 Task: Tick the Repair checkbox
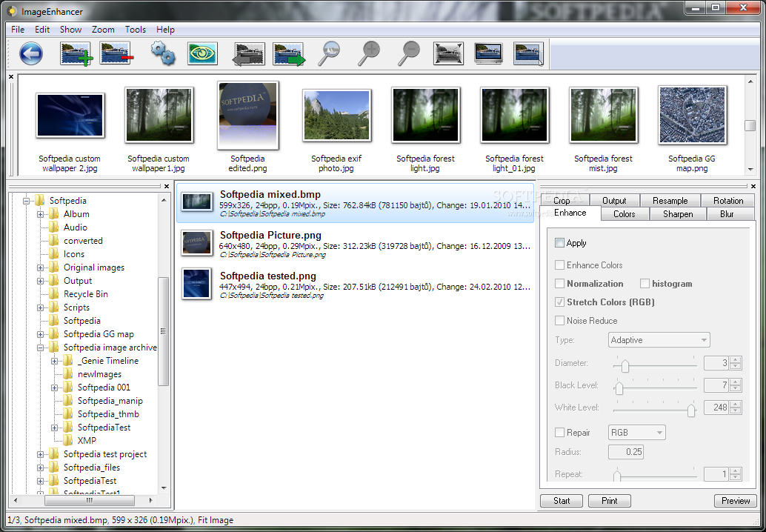click(x=560, y=433)
